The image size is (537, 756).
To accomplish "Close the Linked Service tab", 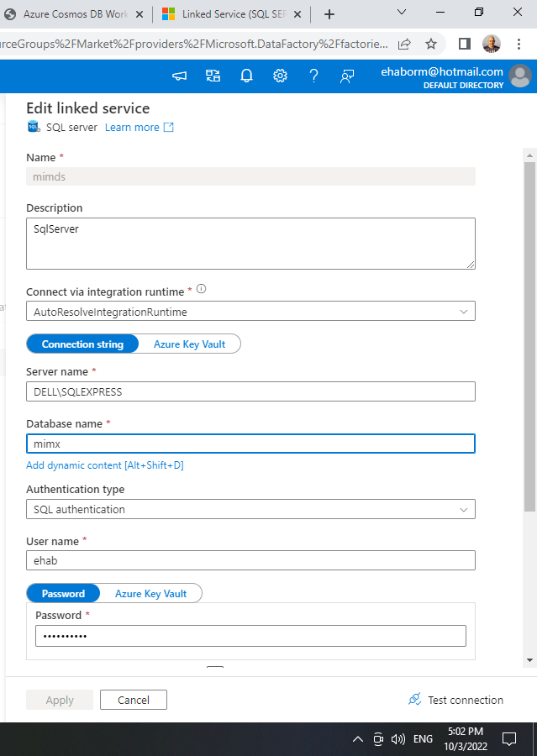I will [297, 14].
